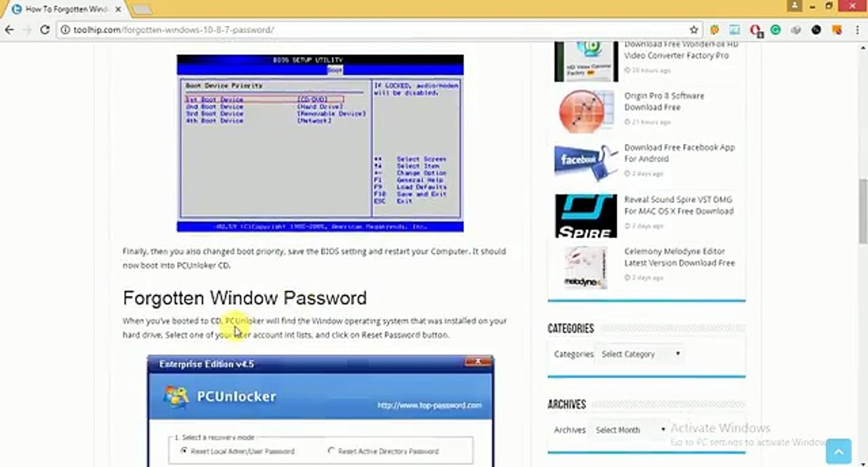Open the first orange extension beside the bookmark star
The width and height of the screenshot is (868, 467).
tap(715, 30)
